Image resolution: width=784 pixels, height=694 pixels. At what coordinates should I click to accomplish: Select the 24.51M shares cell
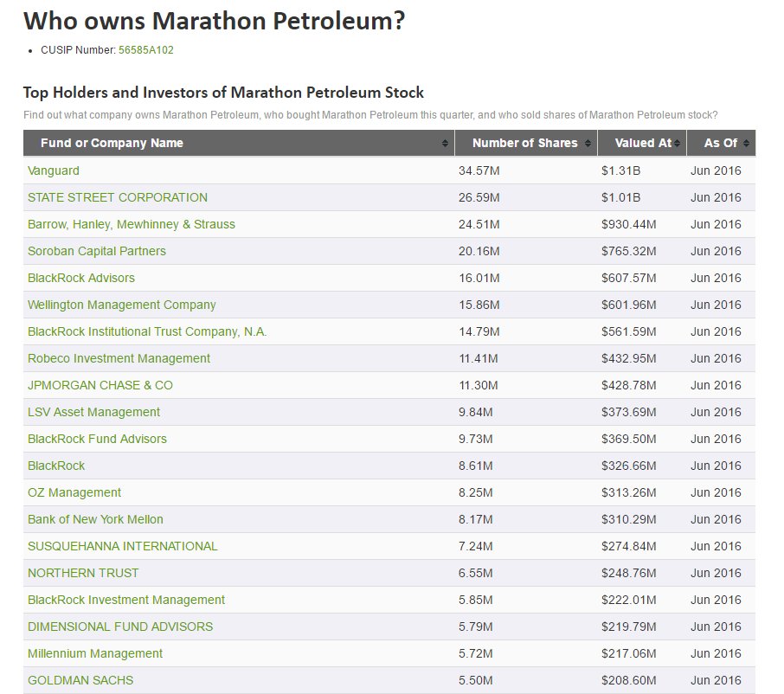click(526, 224)
